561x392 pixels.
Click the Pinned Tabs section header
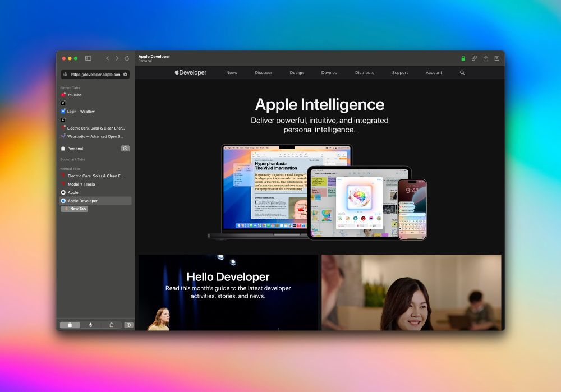[70, 87]
